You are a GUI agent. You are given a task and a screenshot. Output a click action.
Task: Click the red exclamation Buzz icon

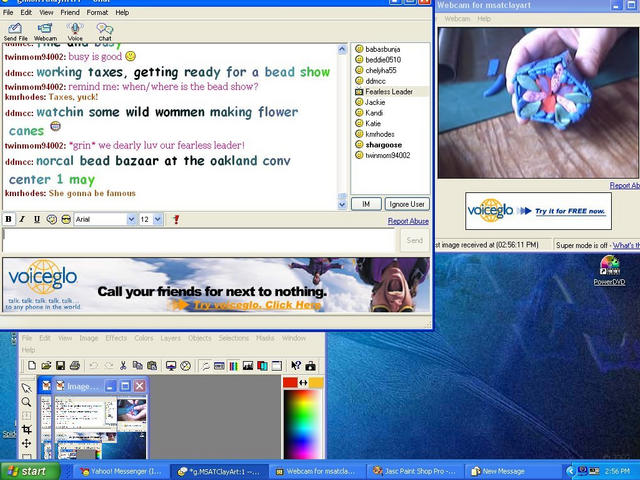[176, 220]
